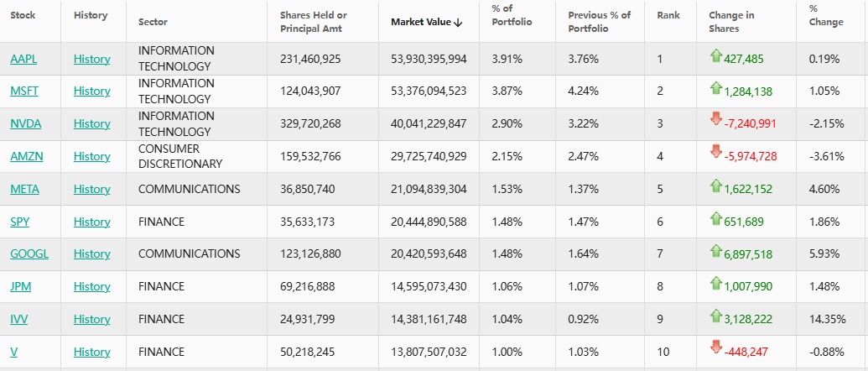The height and width of the screenshot is (371, 868).
Task: Open the AAPL stock ticker link
Action: click(x=23, y=59)
